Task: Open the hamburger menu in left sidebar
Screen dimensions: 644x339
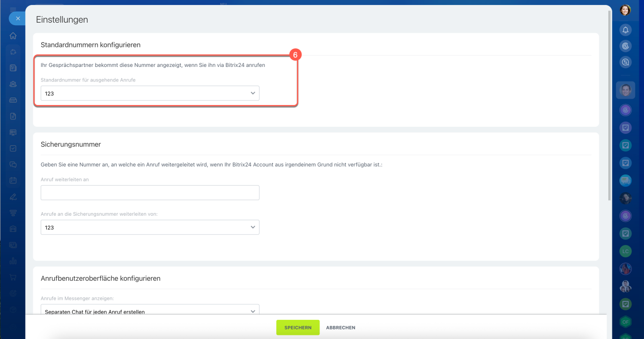Action: pyautogui.click(x=13, y=9)
